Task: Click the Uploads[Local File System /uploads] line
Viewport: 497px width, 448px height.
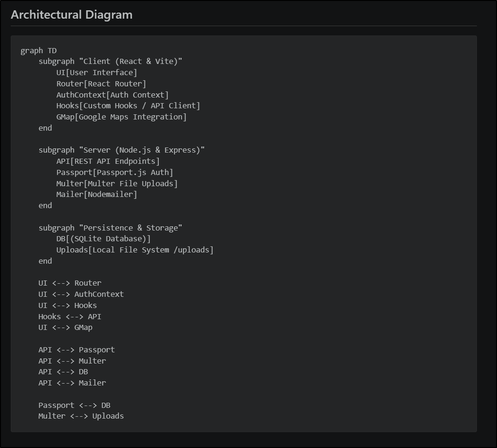Action: (x=135, y=250)
